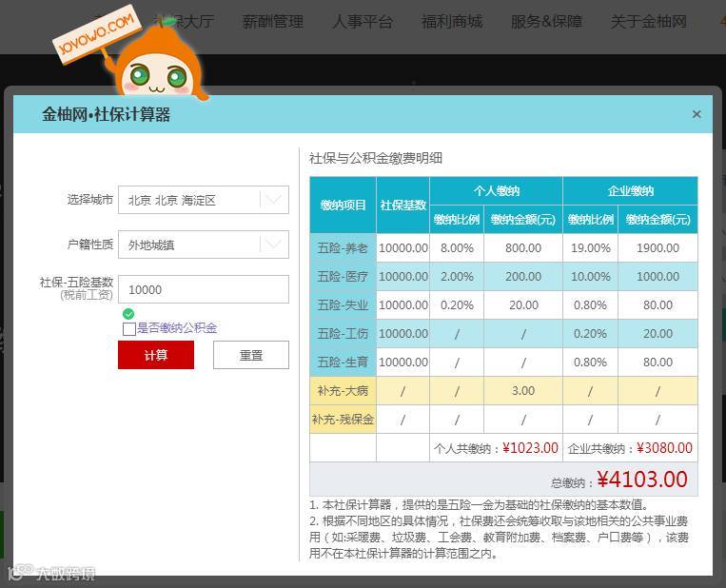Click the 19.00% company pension ratio
726x588 pixels.
(590, 248)
